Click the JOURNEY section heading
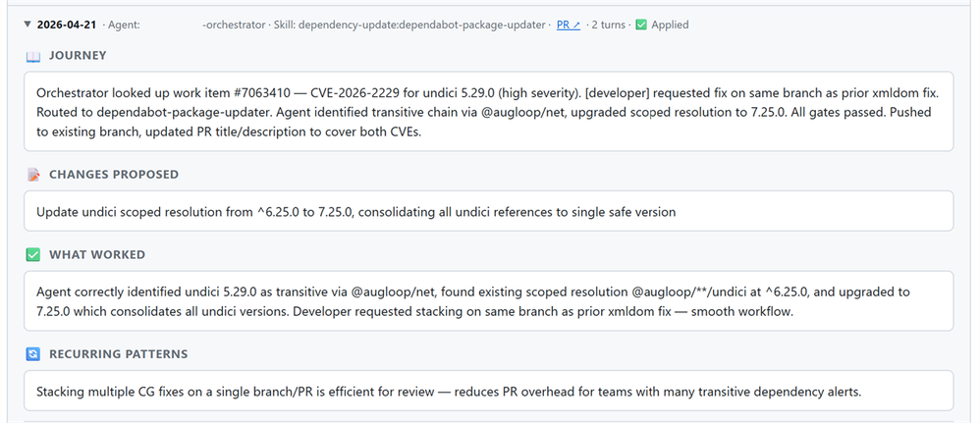Image resolution: width=980 pixels, height=423 pixels. point(79,56)
